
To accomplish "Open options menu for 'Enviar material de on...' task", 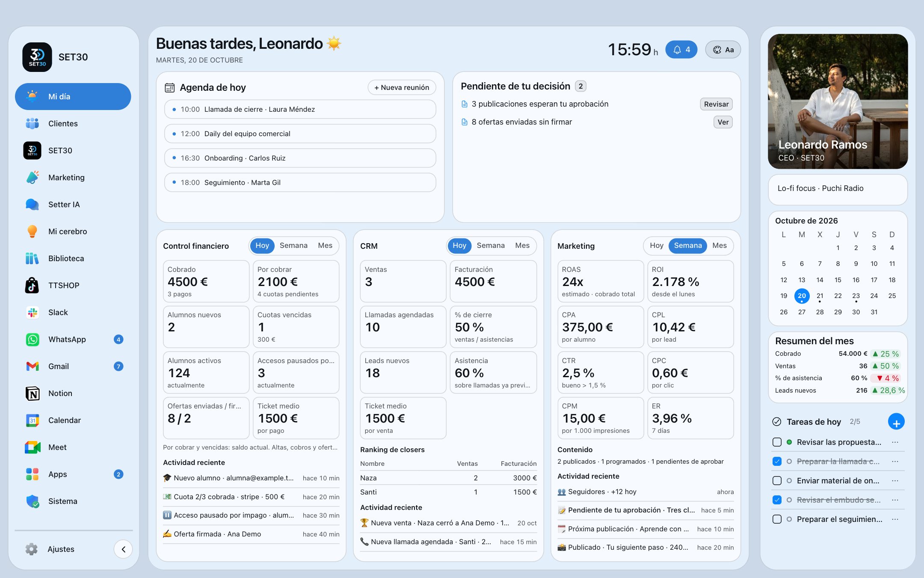I will [x=895, y=480].
